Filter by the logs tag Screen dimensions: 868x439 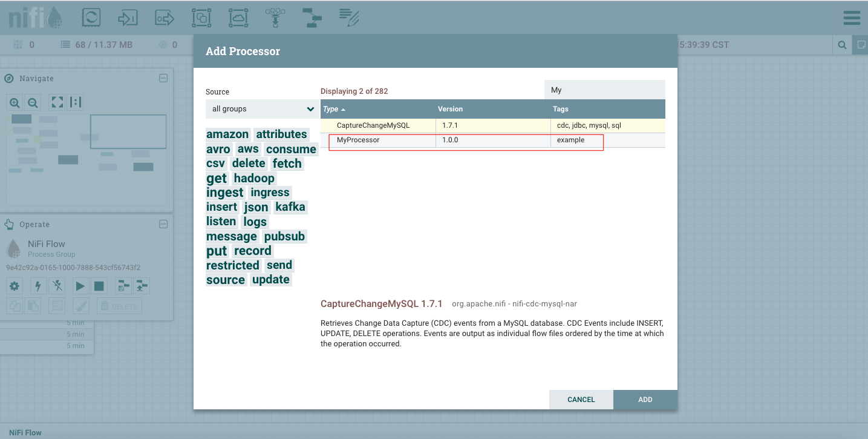[x=255, y=222]
